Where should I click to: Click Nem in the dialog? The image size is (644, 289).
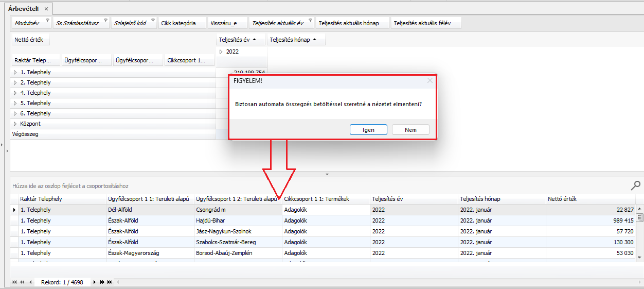click(410, 130)
